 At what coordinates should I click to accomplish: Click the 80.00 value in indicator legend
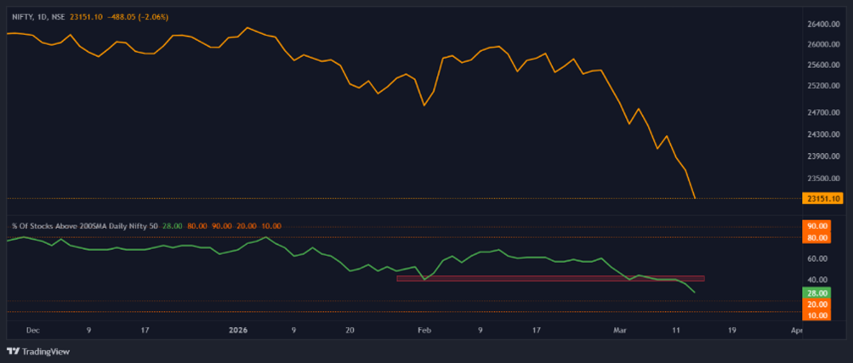197,225
